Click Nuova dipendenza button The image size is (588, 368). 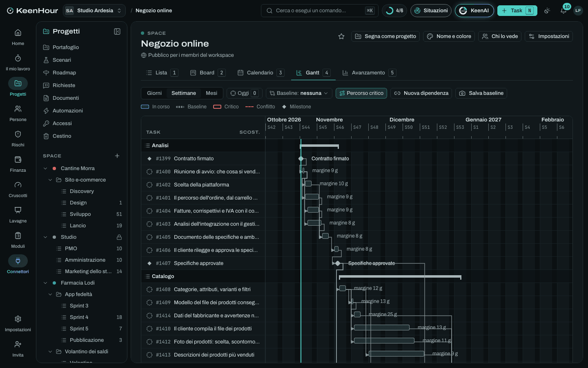tap(421, 93)
